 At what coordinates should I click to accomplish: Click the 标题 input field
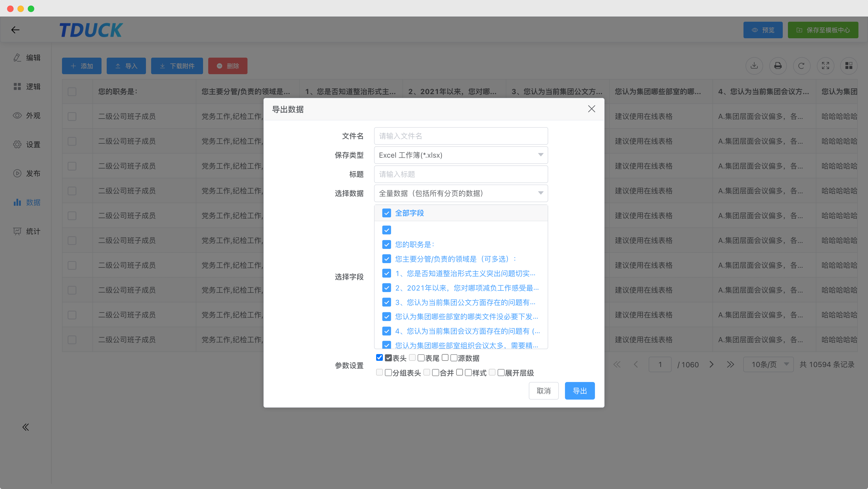point(461,174)
